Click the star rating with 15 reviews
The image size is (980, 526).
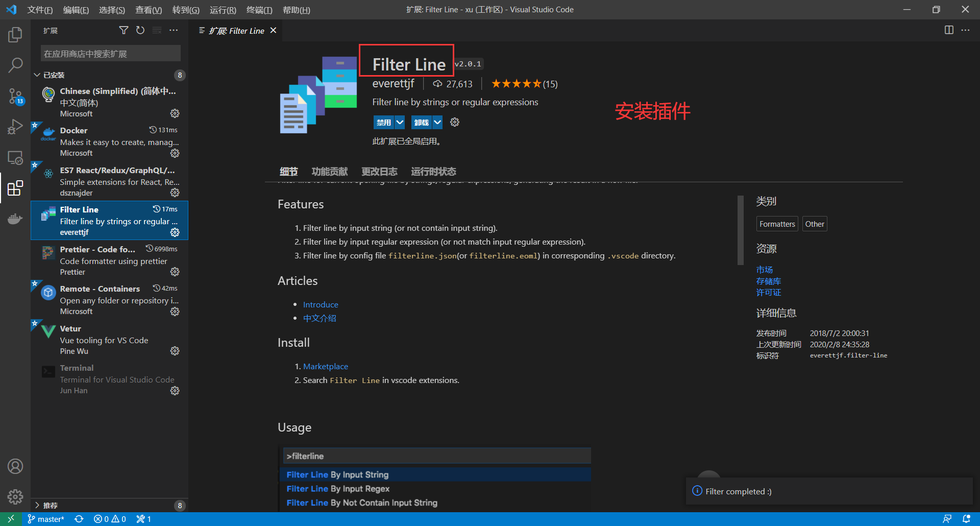[524, 84]
